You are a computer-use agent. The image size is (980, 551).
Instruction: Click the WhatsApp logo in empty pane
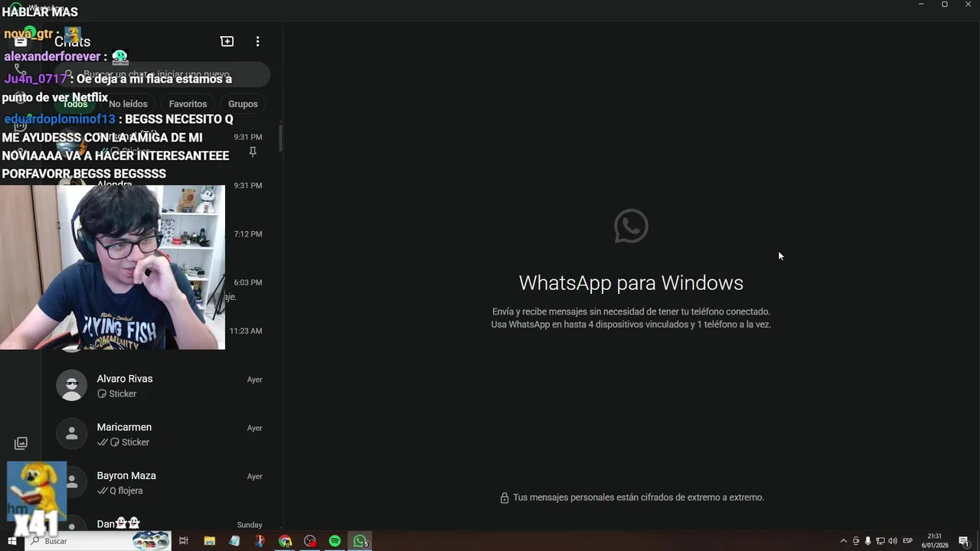coord(631,226)
